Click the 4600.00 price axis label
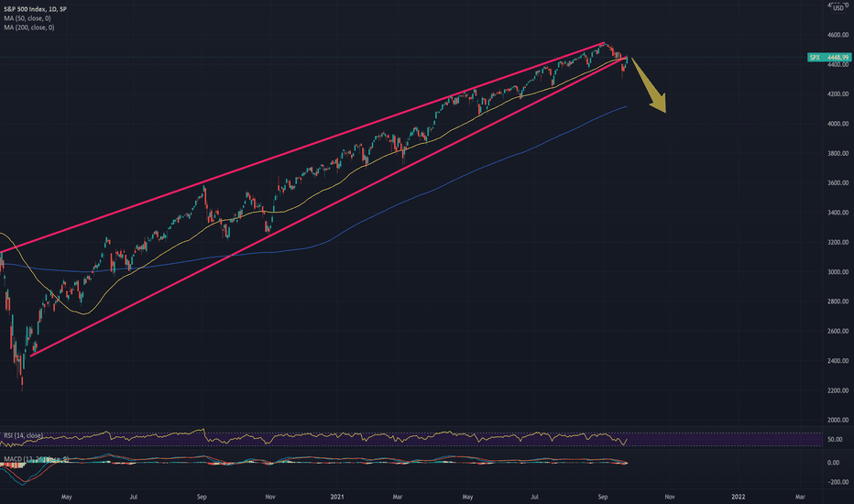 (838, 35)
